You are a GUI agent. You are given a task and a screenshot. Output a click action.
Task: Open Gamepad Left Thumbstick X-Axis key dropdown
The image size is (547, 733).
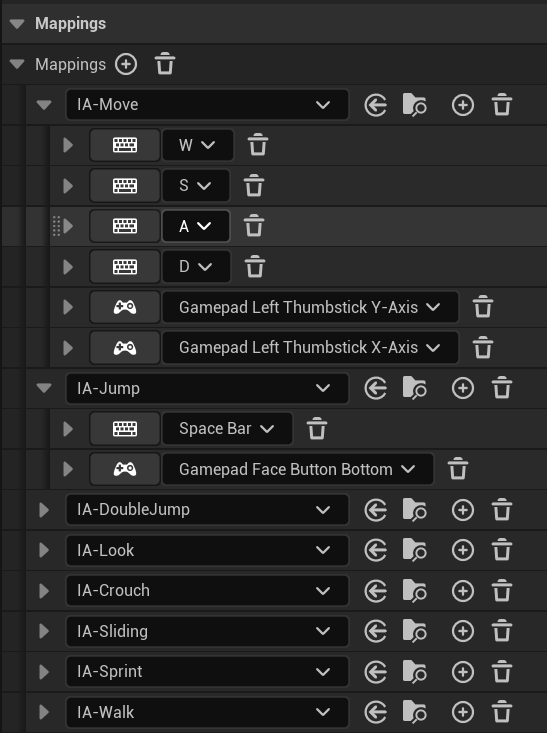[x=310, y=348]
